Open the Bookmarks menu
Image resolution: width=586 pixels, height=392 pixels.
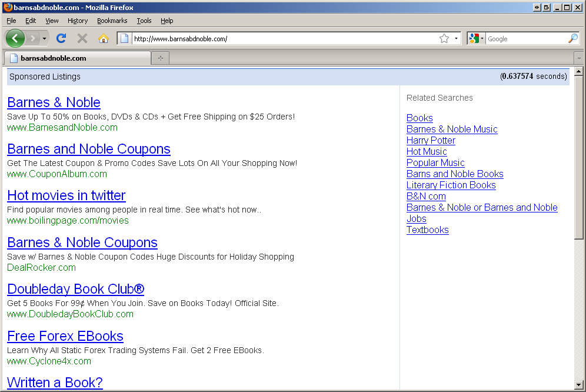tap(112, 21)
